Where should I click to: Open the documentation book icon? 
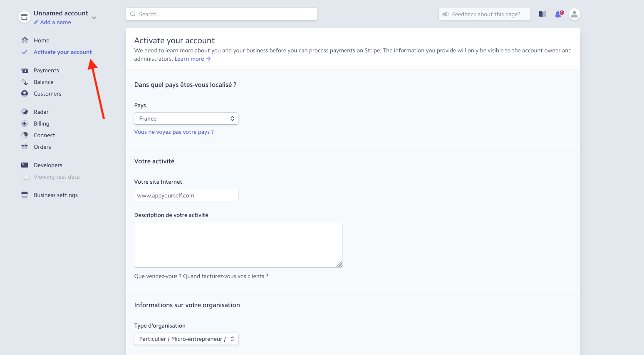(x=542, y=14)
